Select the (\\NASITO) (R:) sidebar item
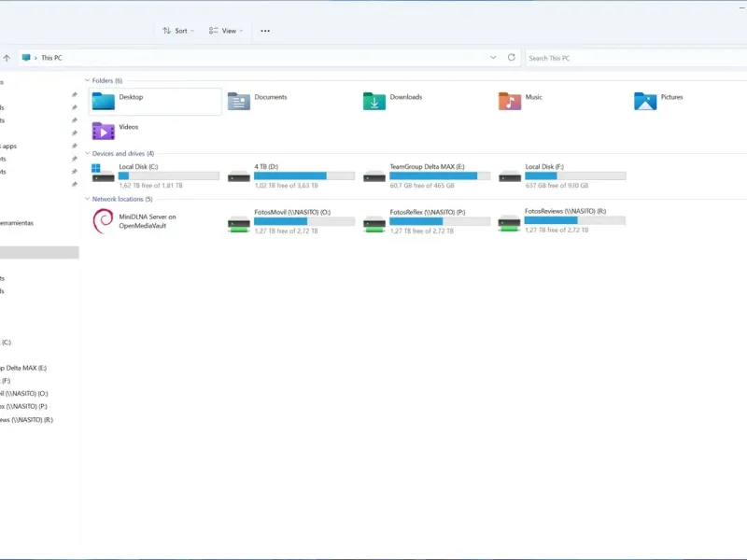The image size is (747, 560). (27, 419)
